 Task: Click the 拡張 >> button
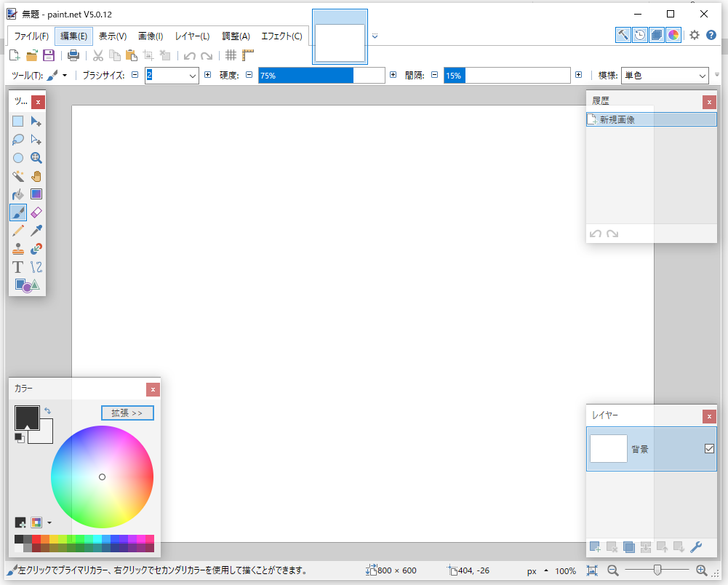click(127, 413)
